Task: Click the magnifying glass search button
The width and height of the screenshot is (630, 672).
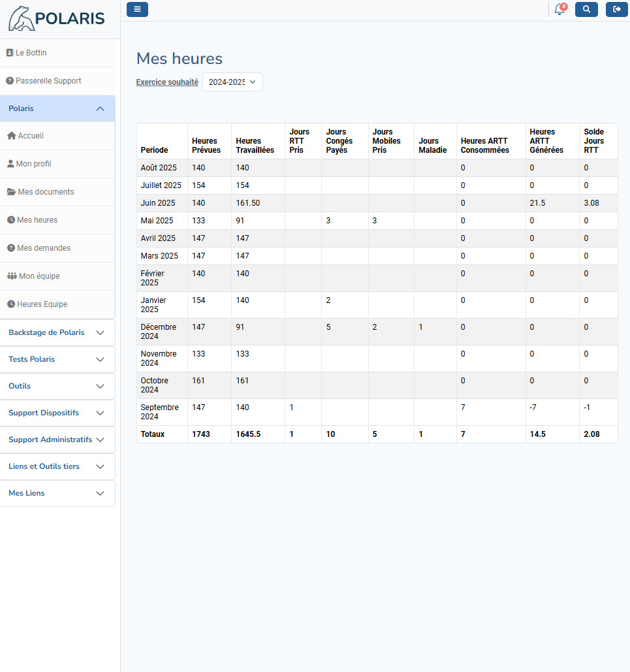Action: click(x=586, y=9)
